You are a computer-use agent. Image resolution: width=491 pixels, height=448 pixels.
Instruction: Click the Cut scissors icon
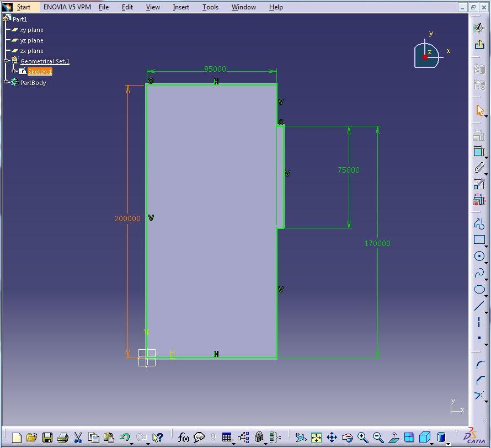coord(78,438)
